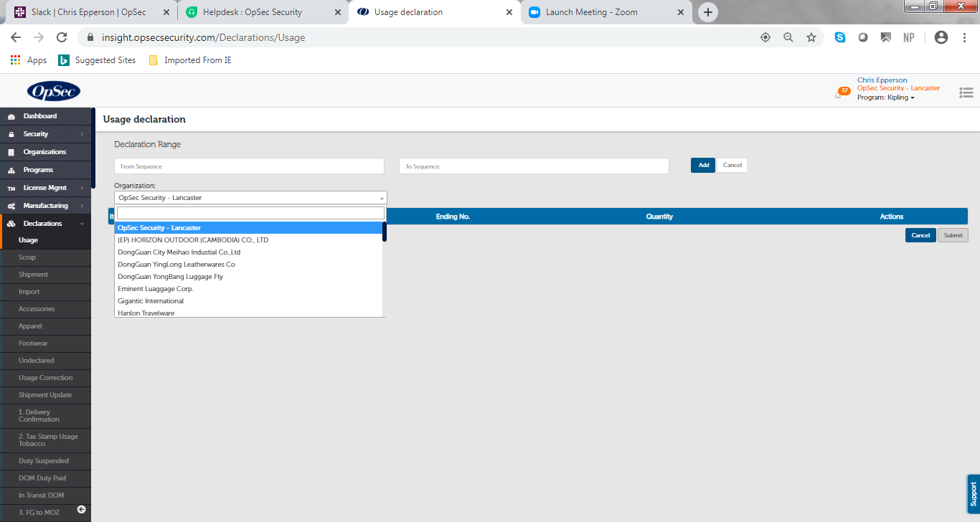Open Chrome three-dot menu
Viewport: 980px width, 522px height.
(965, 37)
